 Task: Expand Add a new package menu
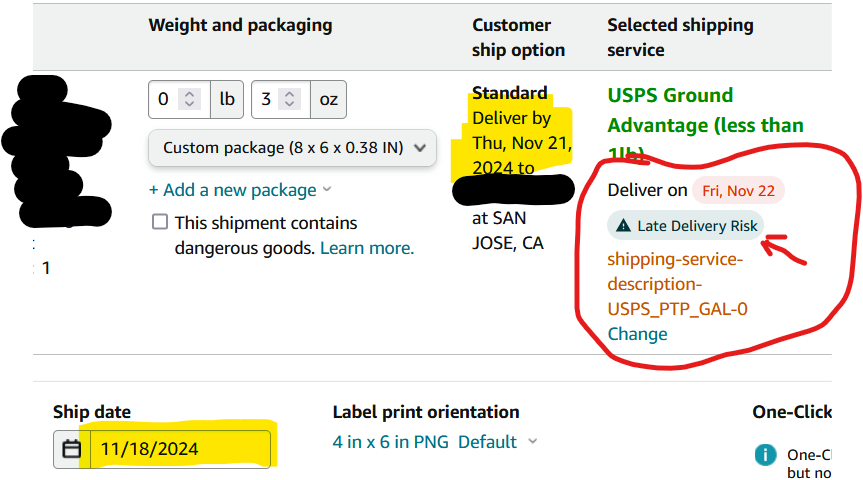(240, 190)
